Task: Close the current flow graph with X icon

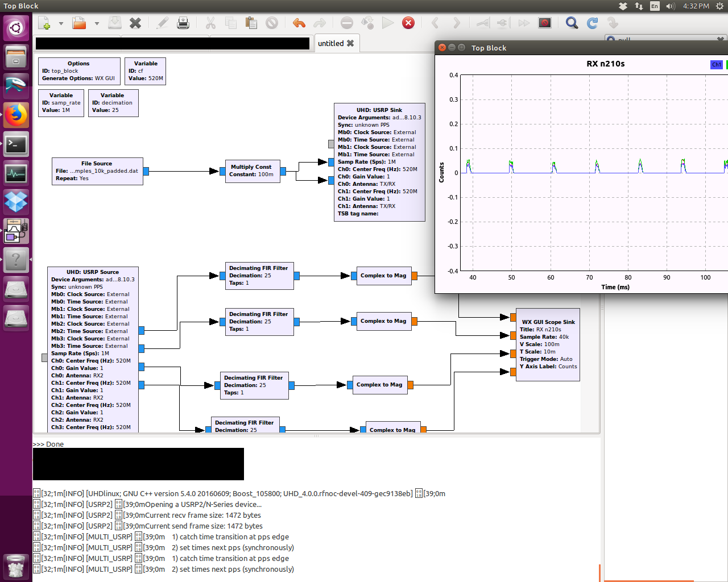Action: (x=135, y=23)
